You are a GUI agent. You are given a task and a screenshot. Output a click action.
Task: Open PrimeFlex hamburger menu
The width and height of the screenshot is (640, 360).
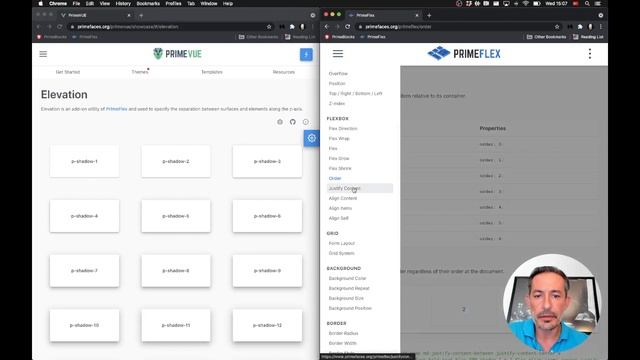click(x=338, y=53)
